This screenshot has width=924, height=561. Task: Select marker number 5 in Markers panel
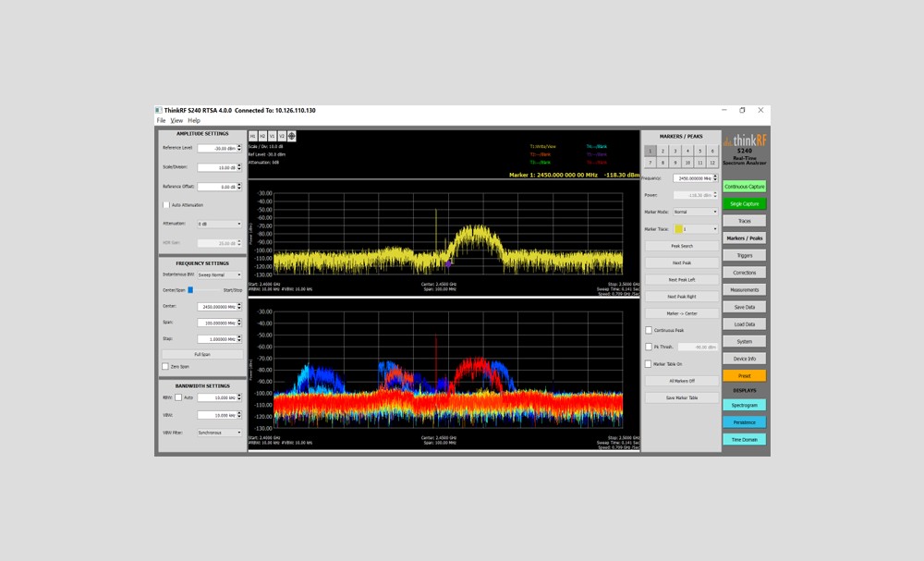point(700,151)
